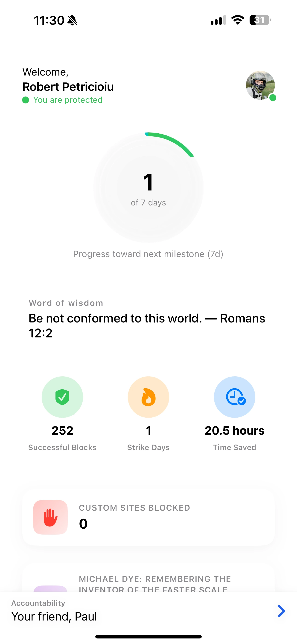Tap the red hand blocked sites icon
Viewport: 297px width, 644px height.
pos(50,517)
